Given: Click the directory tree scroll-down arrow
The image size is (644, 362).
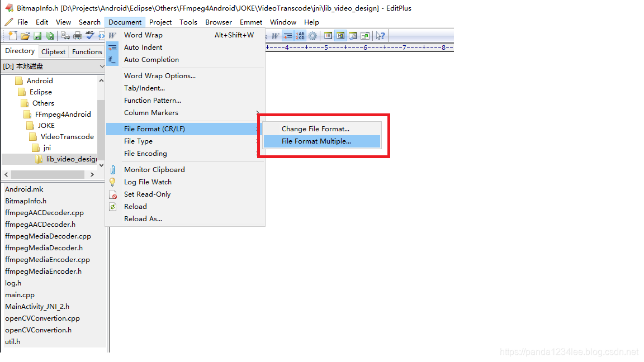Looking at the screenshot, I should point(101,165).
